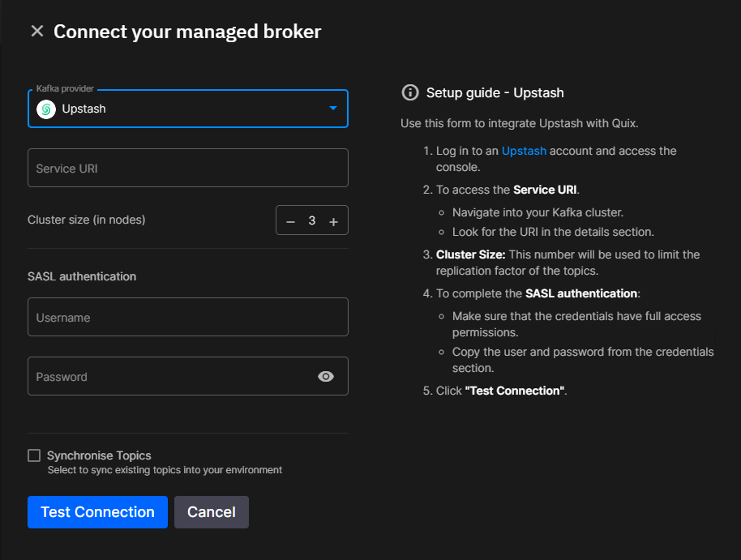
Task: Click the dropdown caret in the provider field
Action: pos(333,108)
